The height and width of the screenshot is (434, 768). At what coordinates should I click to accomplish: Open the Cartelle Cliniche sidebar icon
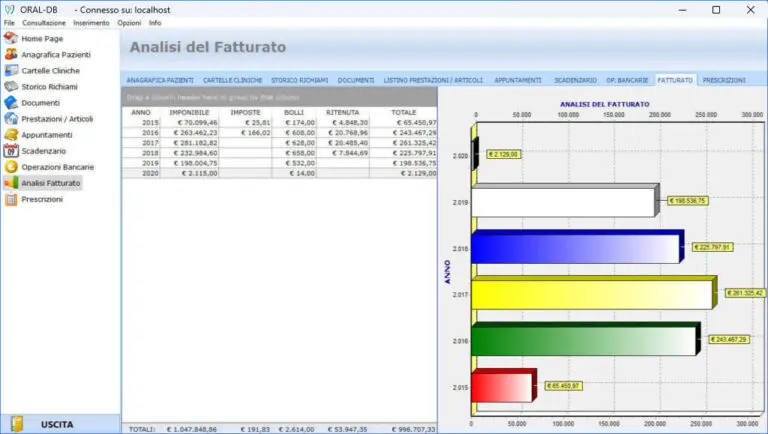pyautogui.click(x=11, y=71)
